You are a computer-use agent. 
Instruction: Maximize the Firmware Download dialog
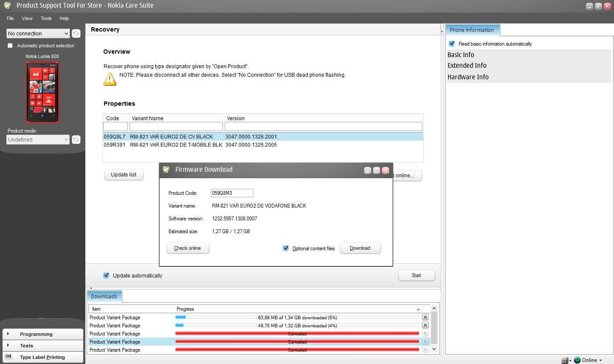click(x=376, y=170)
